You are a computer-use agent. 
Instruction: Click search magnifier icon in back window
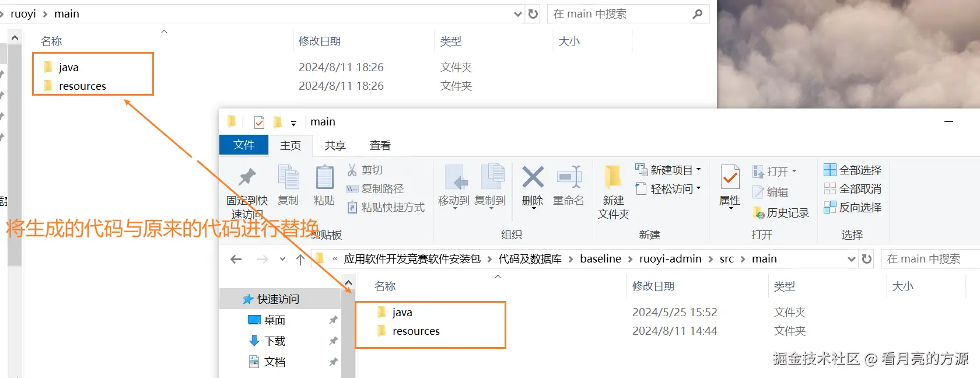[x=698, y=14]
